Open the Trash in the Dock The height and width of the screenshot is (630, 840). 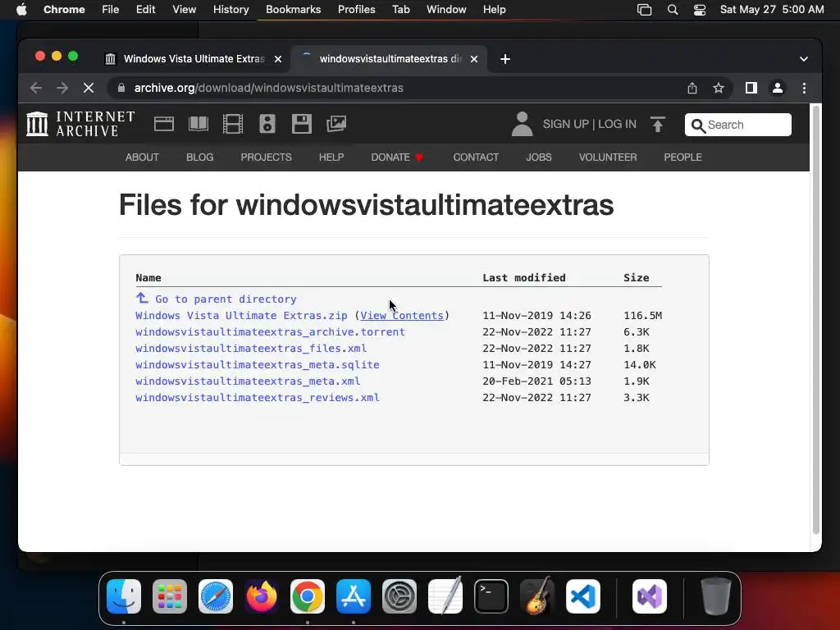point(715,596)
